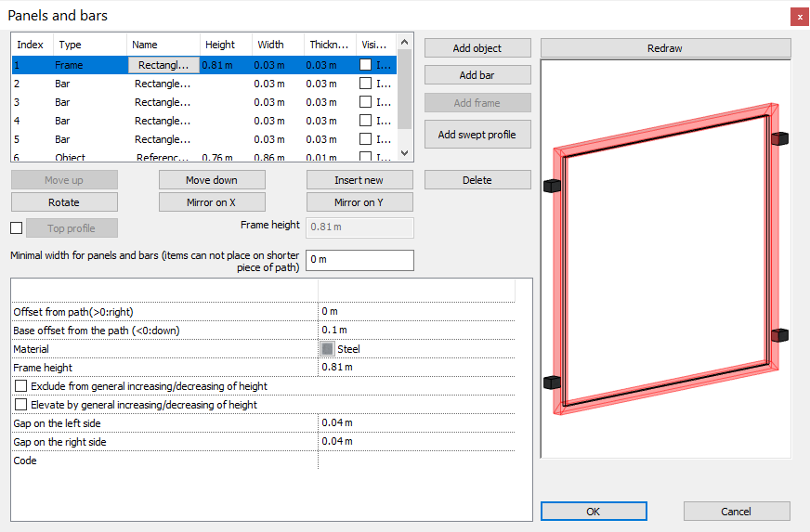Enable the Top profile checkbox
810x532 pixels.
(x=17, y=228)
